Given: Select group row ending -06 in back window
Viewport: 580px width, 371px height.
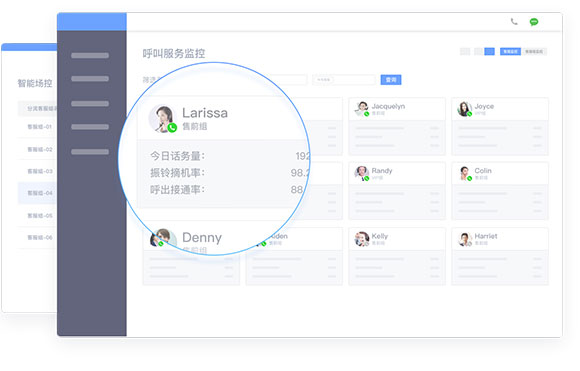Looking at the screenshot, I should click(37, 237).
